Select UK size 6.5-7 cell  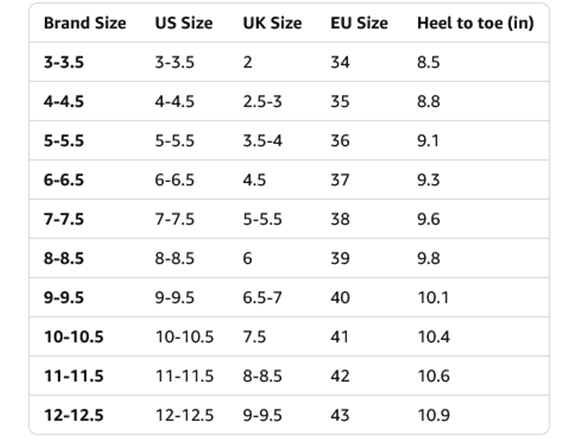pos(262,298)
